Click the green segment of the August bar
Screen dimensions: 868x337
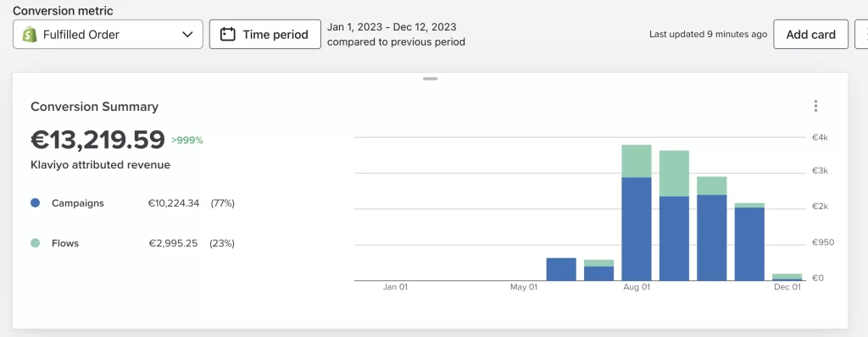pyautogui.click(x=637, y=161)
